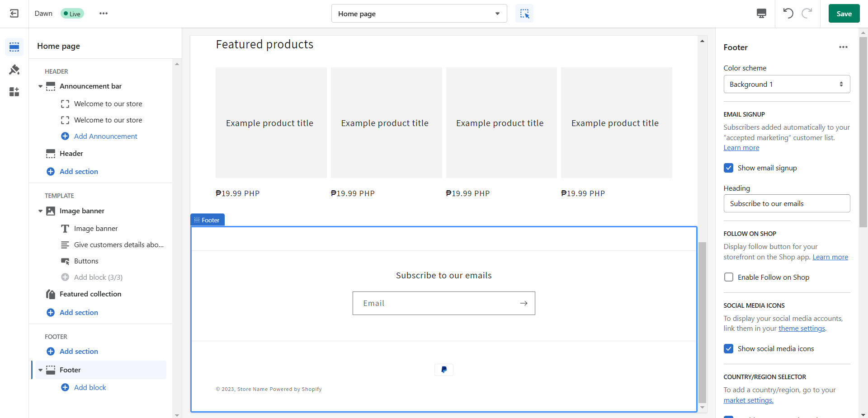Viewport: 868px width, 418px height.
Task: Select the Header section
Action: click(x=71, y=154)
